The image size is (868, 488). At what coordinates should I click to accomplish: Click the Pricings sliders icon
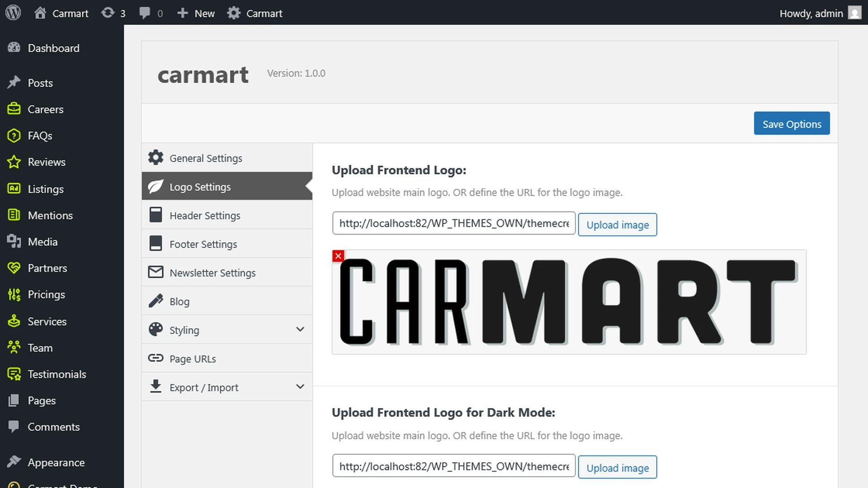pos(14,295)
